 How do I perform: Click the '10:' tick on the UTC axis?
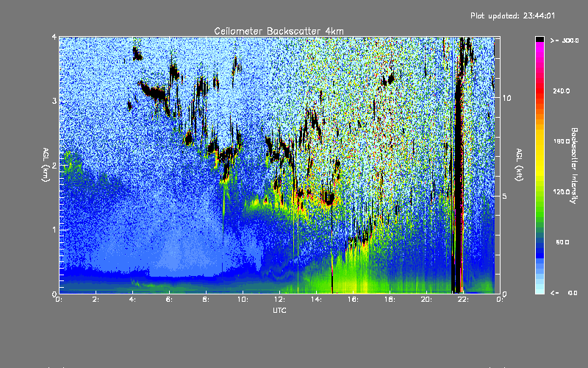point(243,300)
